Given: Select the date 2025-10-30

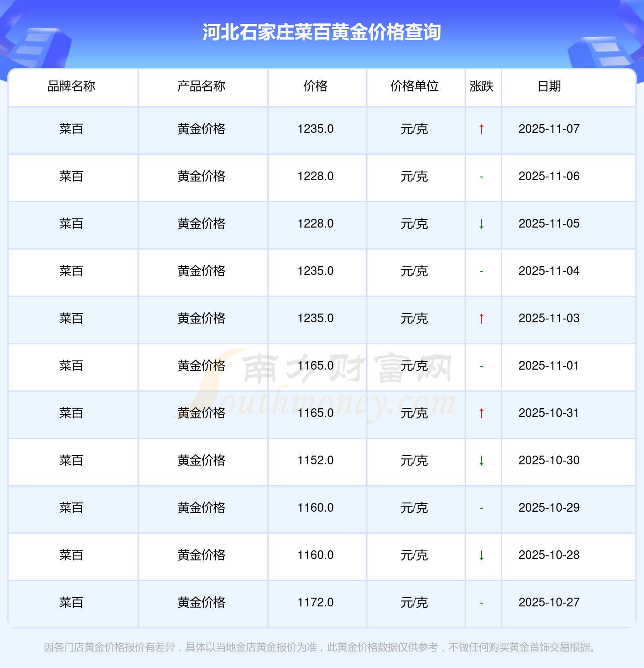Looking at the screenshot, I should click(549, 461).
